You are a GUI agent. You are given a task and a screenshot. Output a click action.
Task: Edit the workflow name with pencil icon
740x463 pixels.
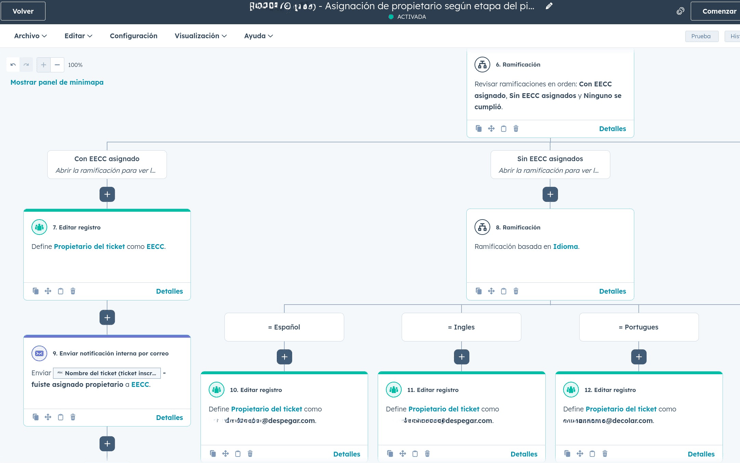(549, 6)
